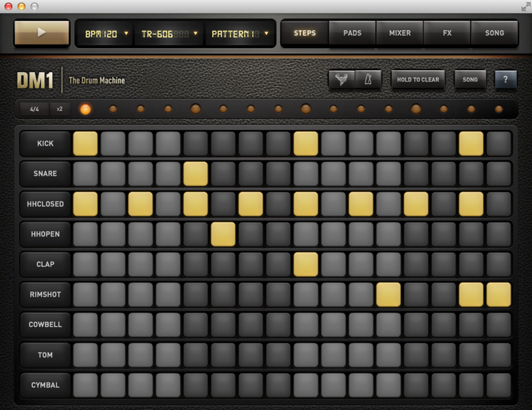
Task: Disable KICK step 9
Action: [306, 143]
